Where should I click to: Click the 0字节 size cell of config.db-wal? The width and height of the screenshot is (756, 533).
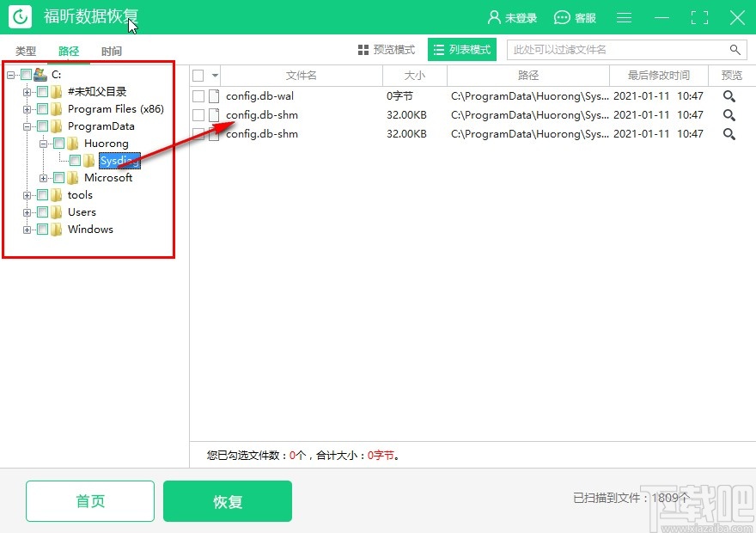point(399,96)
